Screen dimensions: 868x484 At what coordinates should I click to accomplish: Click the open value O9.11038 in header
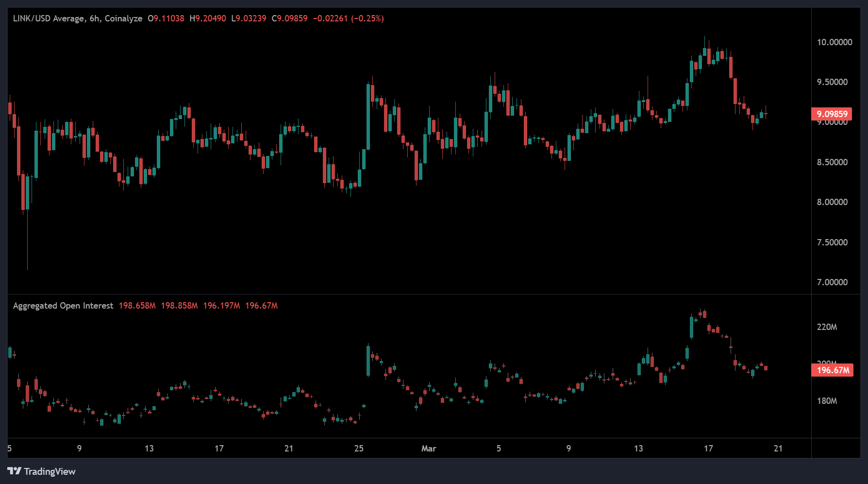click(166, 18)
